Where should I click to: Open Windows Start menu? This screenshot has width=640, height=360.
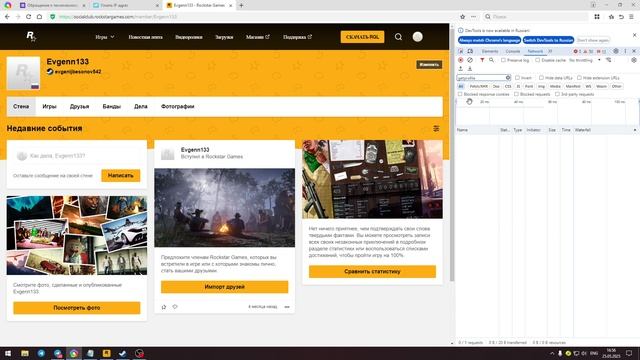tap(8, 353)
